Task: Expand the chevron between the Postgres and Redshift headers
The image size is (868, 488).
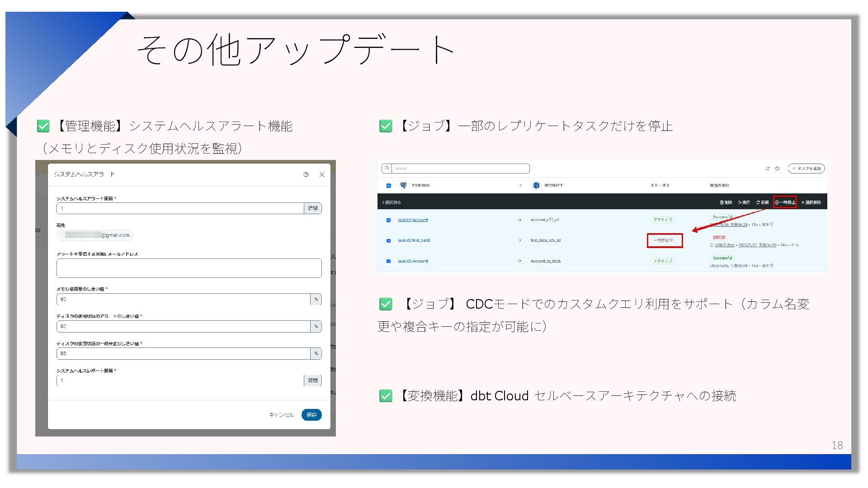Action: pos(520,185)
